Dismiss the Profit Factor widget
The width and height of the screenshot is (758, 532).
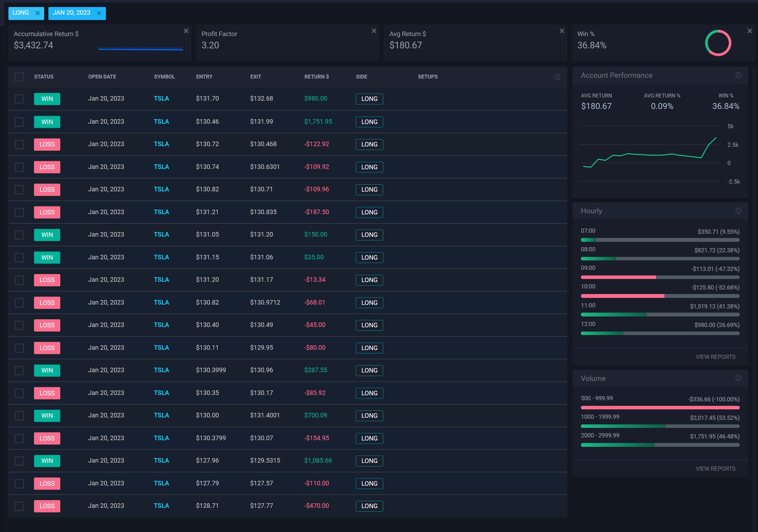click(374, 30)
